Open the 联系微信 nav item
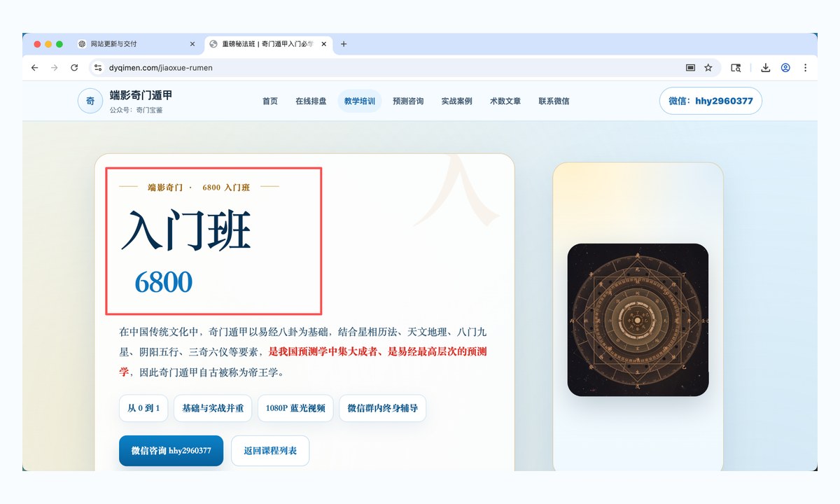The width and height of the screenshot is (840, 504). click(x=554, y=101)
